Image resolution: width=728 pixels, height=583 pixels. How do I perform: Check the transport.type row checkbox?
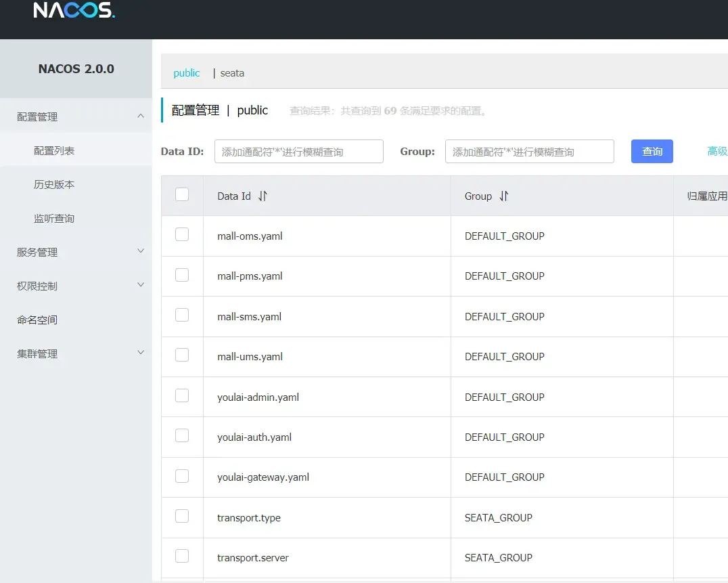(182, 517)
